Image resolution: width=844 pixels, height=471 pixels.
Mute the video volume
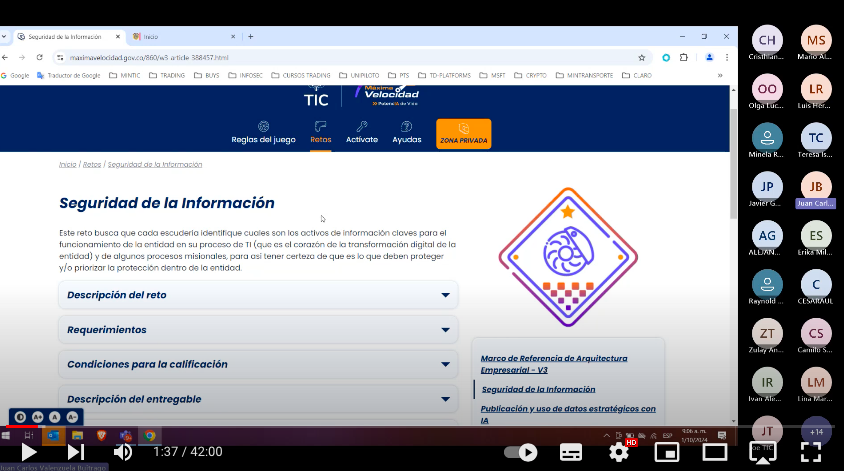click(x=123, y=452)
